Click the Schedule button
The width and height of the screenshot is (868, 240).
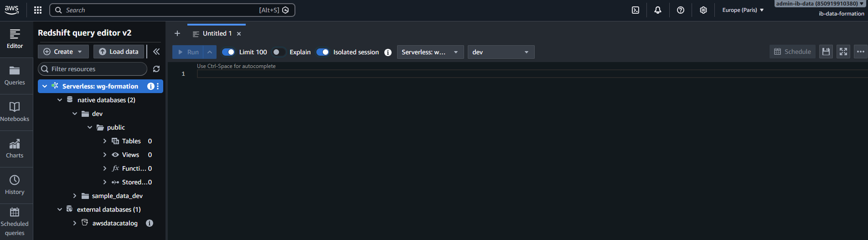coord(792,52)
